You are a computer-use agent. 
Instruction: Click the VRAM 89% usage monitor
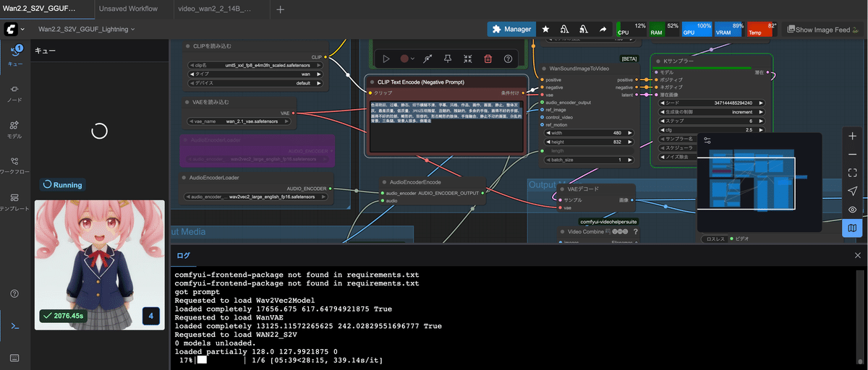(x=729, y=29)
